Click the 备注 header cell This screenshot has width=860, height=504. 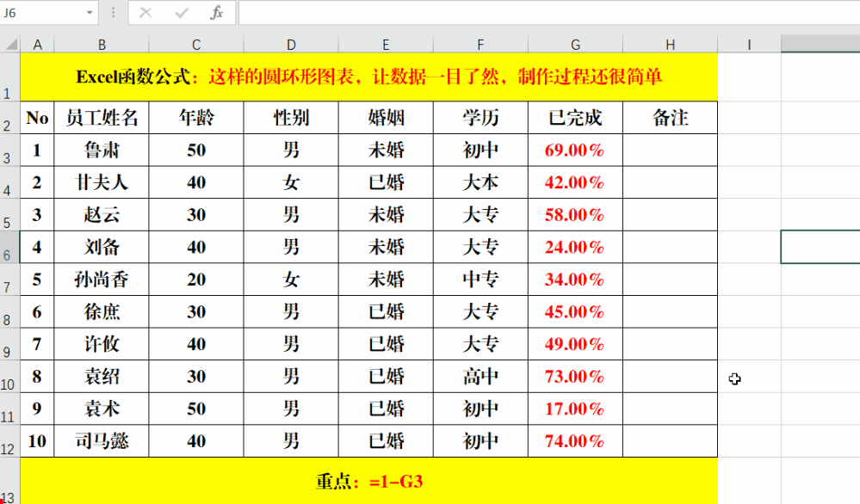[x=671, y=118]
